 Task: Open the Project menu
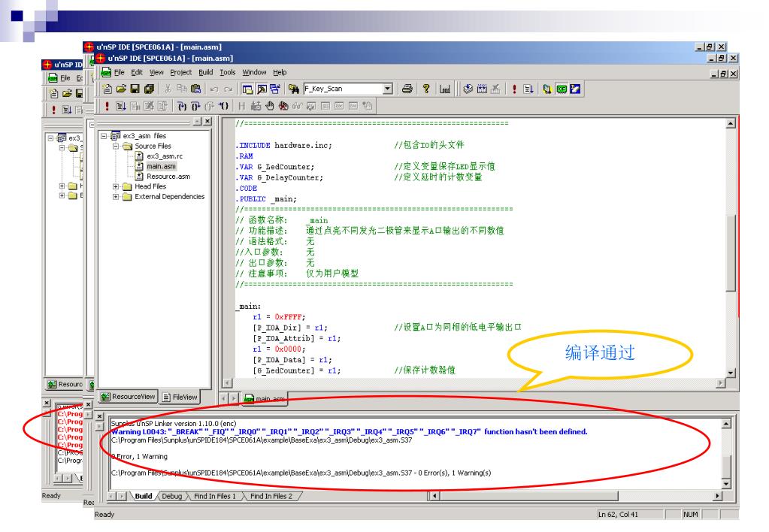pyautogui.click(x=180, y=72)
